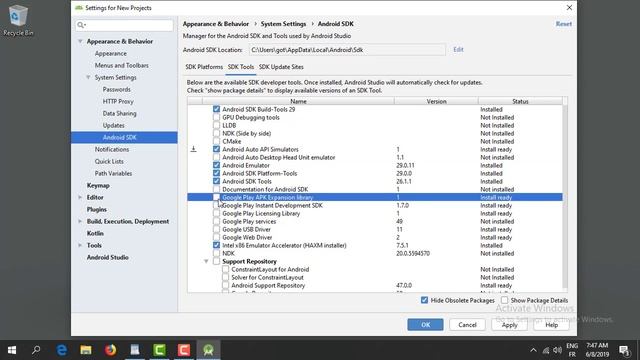The width and height of the screenshot is (640, 360).
Task: Click the Cancel button
Action: pyautogui.click(x=467, y=324)
